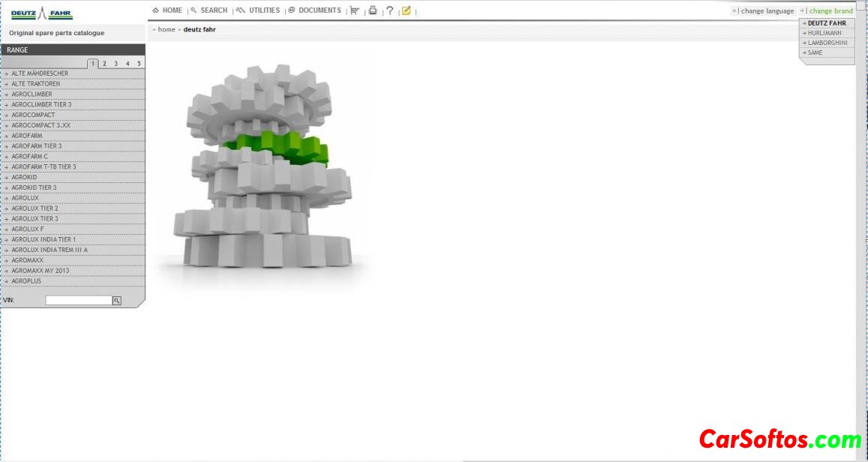
Task: Click the yellow notes icon
Action: click(x=406, y=10)
